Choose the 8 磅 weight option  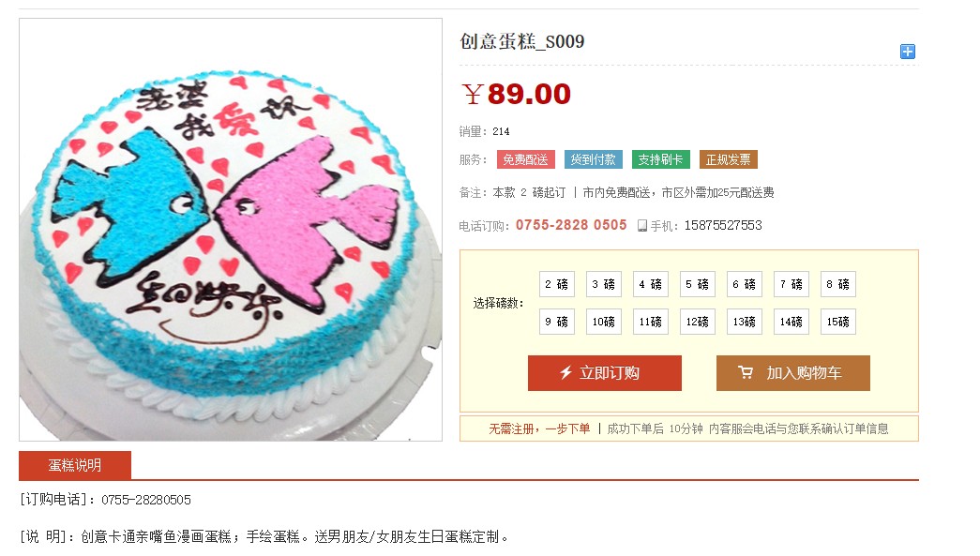pos(837,284)
